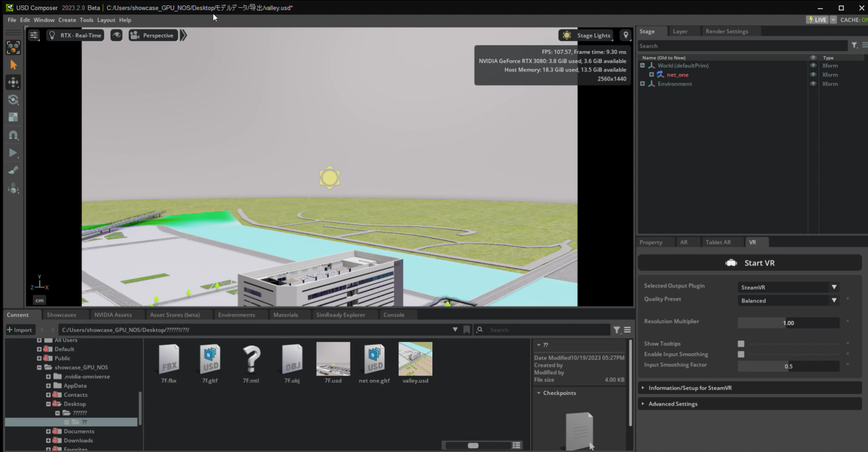Image resolution: width=868 pixels, height=452 pixels.
Task: Open the NVIDIA Assets tab
Action: (113, 315)
